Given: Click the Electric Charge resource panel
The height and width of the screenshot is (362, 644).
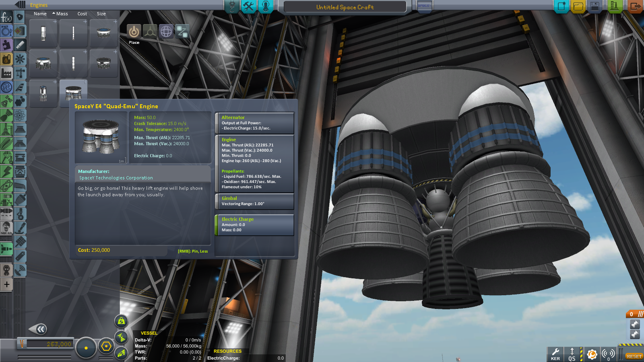Looking at the screenshot, I should [x=255, y=225].
